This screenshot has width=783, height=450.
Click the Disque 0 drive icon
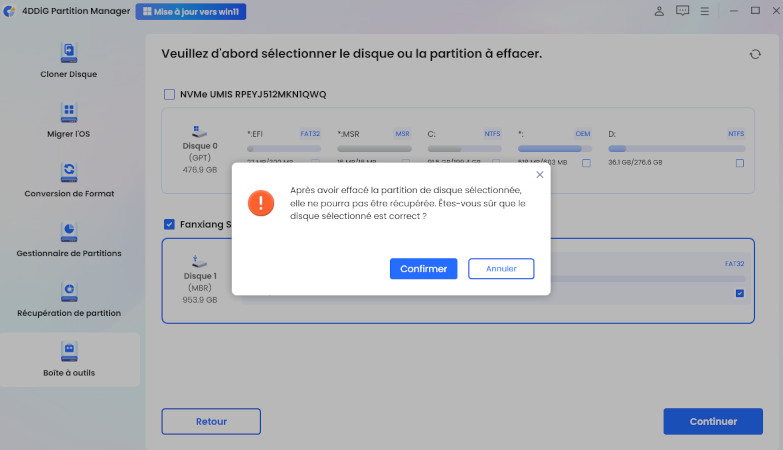[199, 132]
